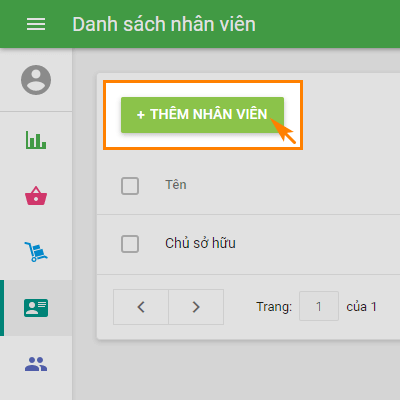Click the Trang label in pagination
Viewport: 400px width, 400px height.
[x=274, y=307]
